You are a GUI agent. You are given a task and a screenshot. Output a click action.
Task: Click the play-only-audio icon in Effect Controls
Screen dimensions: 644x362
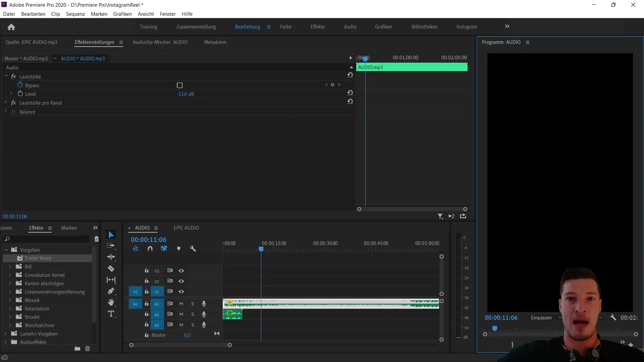tap(451, 216)
